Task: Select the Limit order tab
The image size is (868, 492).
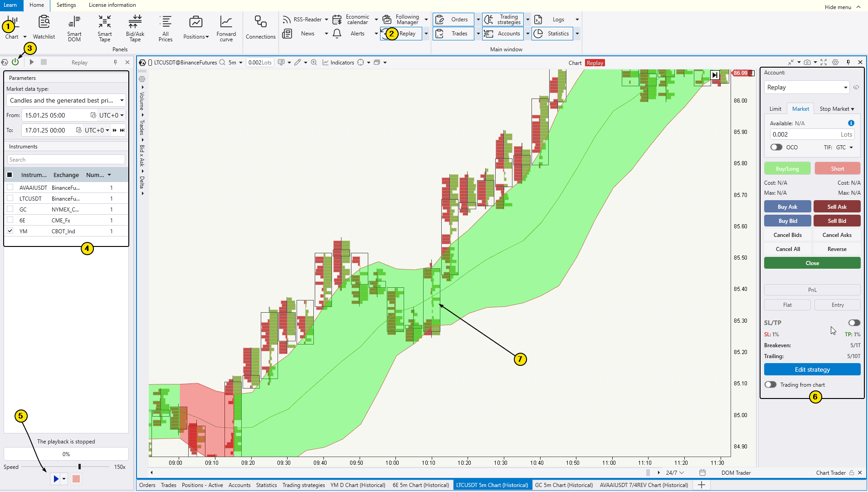Action: click(775, 109)
